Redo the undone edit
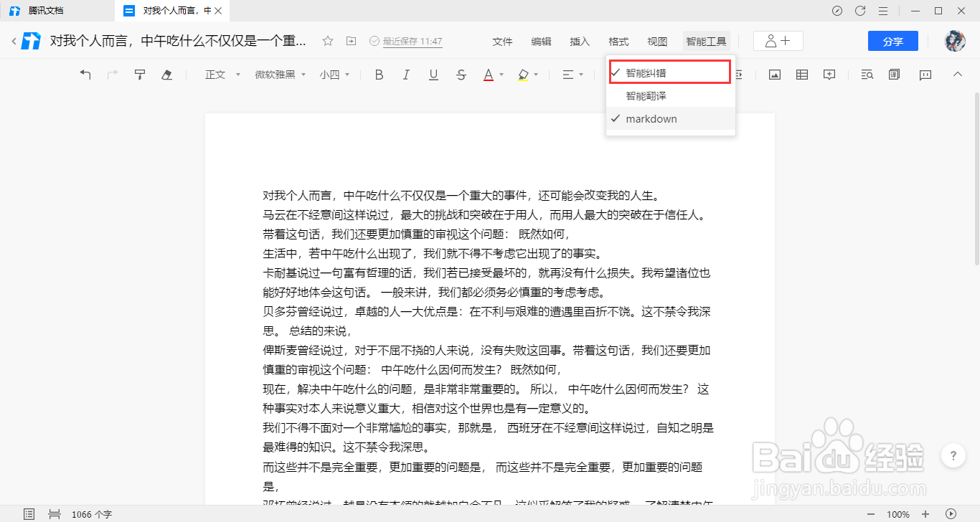The height and width of the screenshot is (522, 980). click(x=112, y=75)
